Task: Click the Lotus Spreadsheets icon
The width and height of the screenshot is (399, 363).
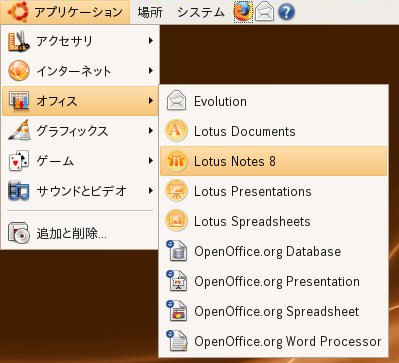Action: tap(176, 221)
